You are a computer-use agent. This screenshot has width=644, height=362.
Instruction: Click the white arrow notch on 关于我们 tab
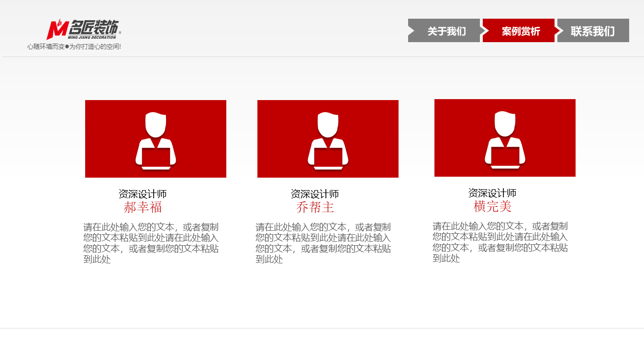[411, 31]
